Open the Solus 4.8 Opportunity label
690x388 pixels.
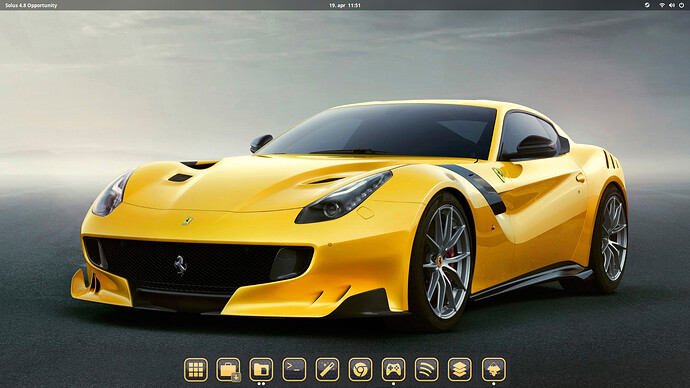(31, 5)
